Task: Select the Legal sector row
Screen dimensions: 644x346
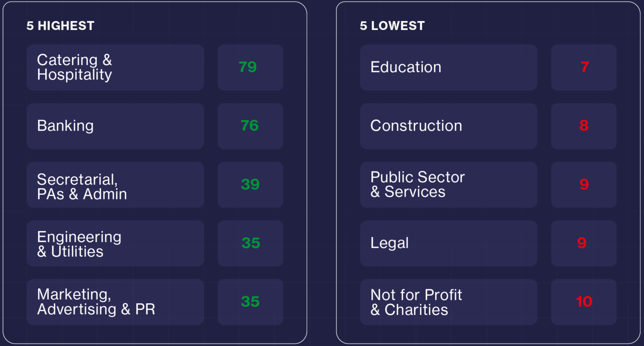Action: point(448,243)
